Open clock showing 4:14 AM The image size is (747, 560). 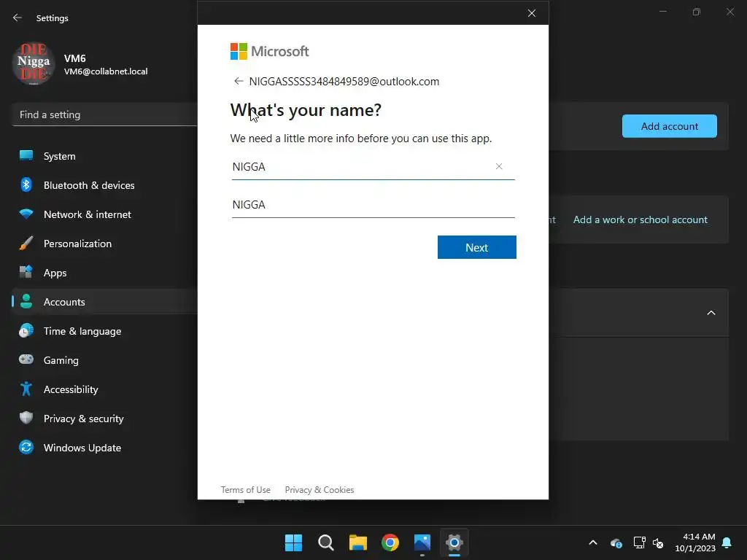pyautogui.click(x=695, y=542)
